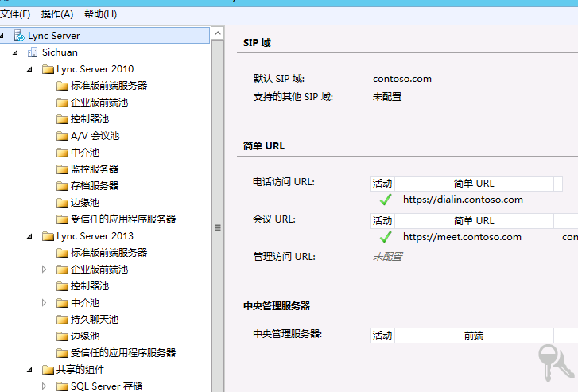This screenshot has height=392, width=578.
Task: Select the 持久聊天池 label
Action: (95, 320)
